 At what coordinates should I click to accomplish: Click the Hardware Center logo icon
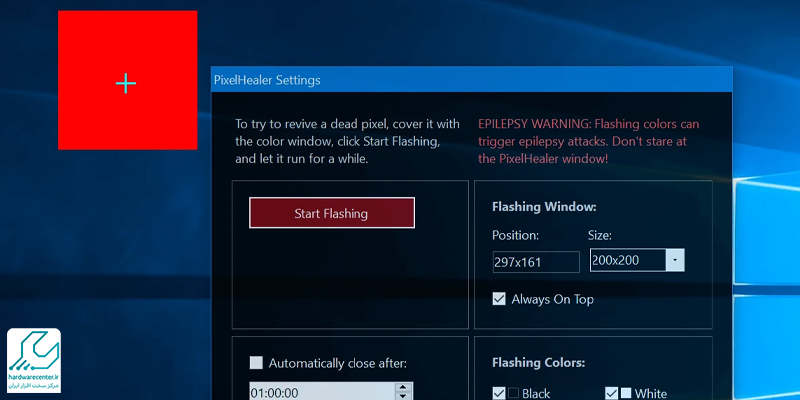(33, 352)
